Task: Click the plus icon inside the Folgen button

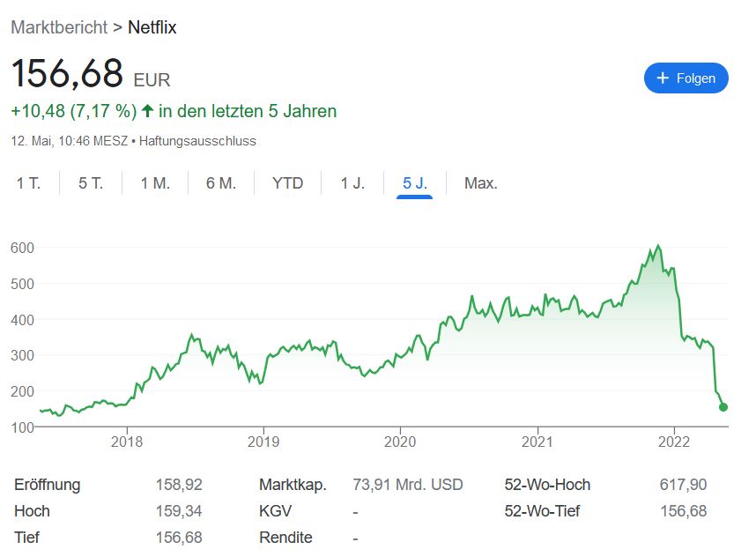Action: click(663, 78)
